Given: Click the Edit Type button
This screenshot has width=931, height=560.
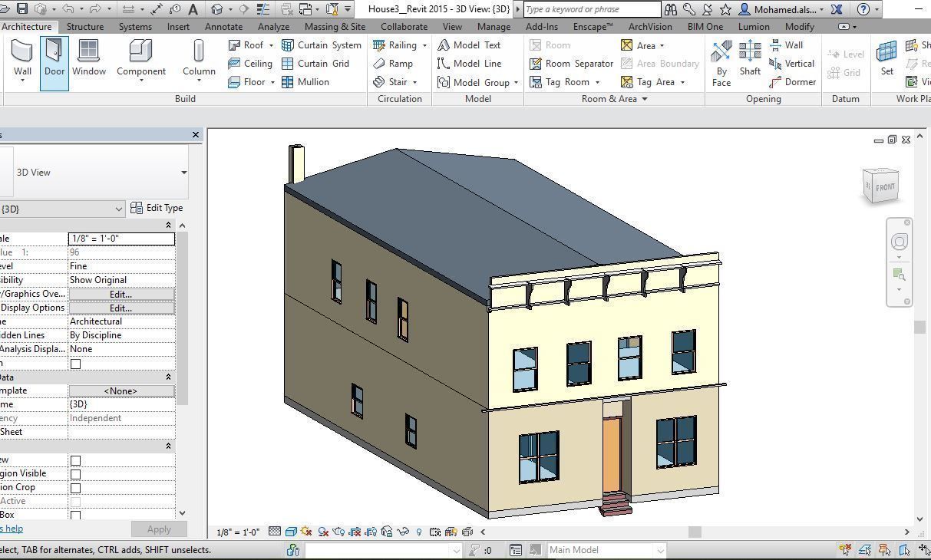Looking at the screenshot, I should 157,208.
